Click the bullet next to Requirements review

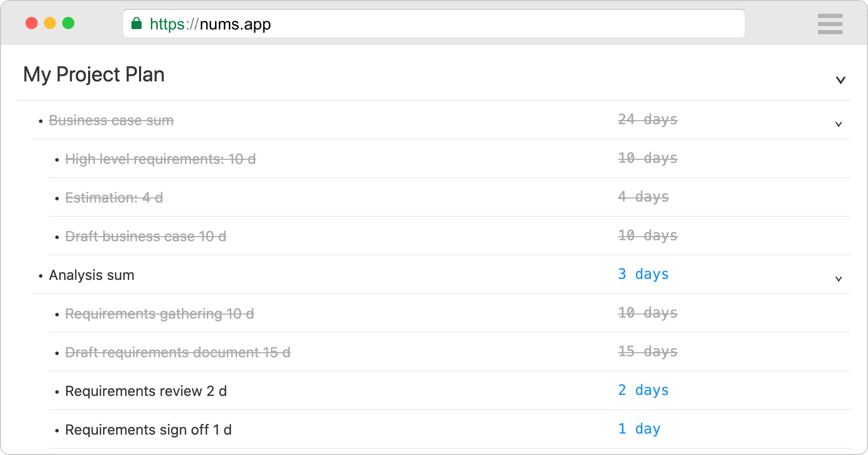[x=57, y=392]
